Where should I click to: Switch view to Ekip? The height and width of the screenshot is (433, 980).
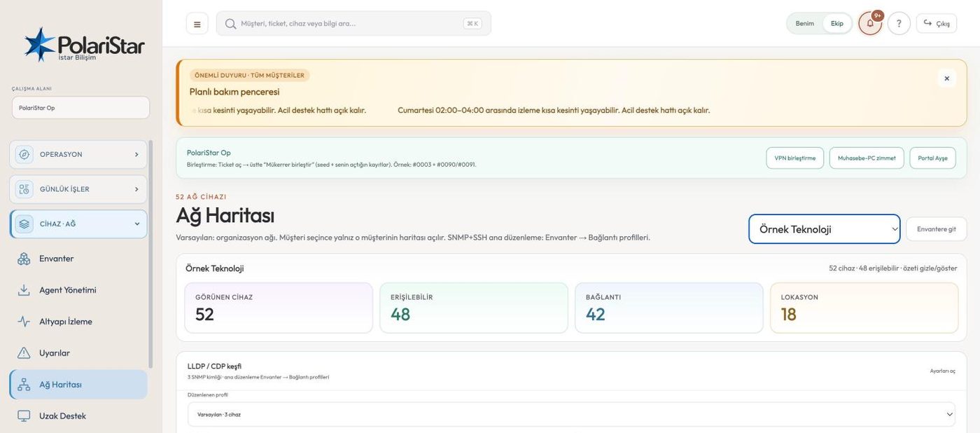(x=837, y=23)
